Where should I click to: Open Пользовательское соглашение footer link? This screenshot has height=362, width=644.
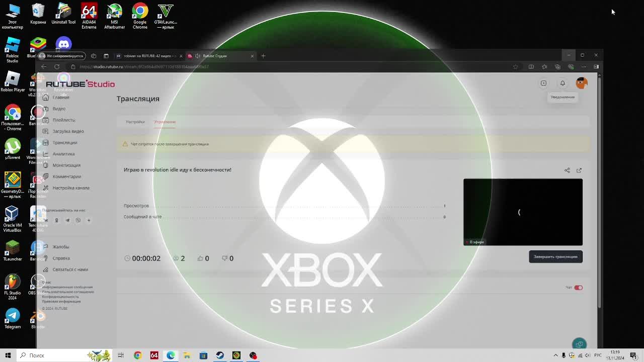[68, 292]
